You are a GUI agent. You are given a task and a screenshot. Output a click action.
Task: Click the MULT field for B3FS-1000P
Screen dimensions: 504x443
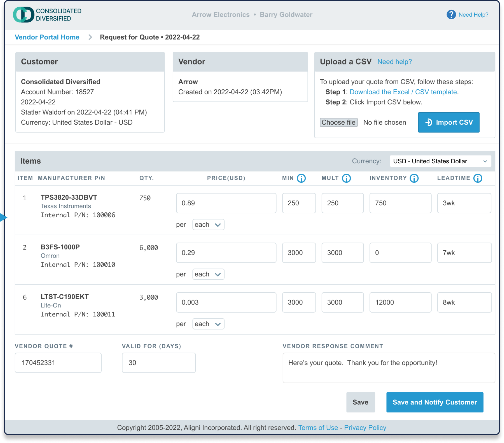(x=342, y=252)
